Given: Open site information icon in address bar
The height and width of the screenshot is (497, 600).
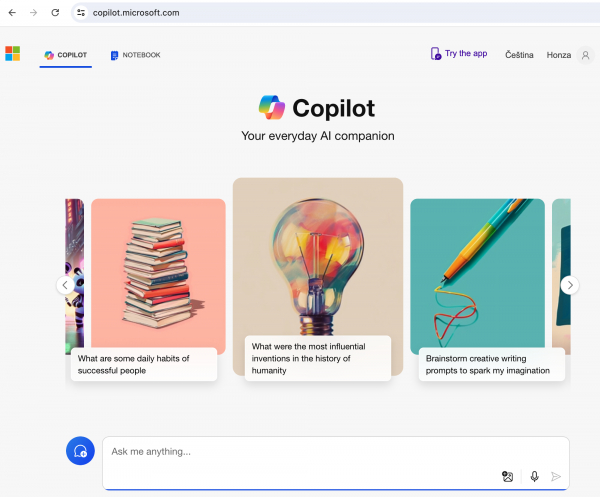Looking at the screenshot, I should (81, 13).
